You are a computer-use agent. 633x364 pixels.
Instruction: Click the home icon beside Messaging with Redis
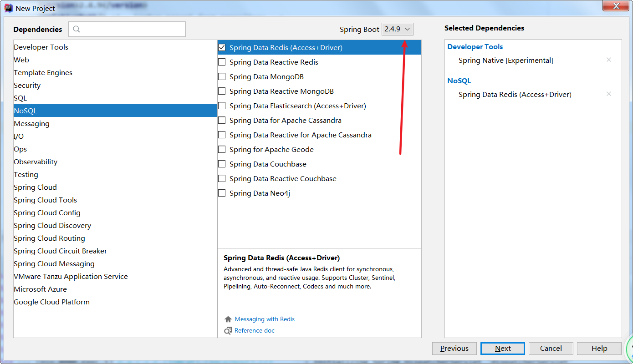(x=228, y=319)
